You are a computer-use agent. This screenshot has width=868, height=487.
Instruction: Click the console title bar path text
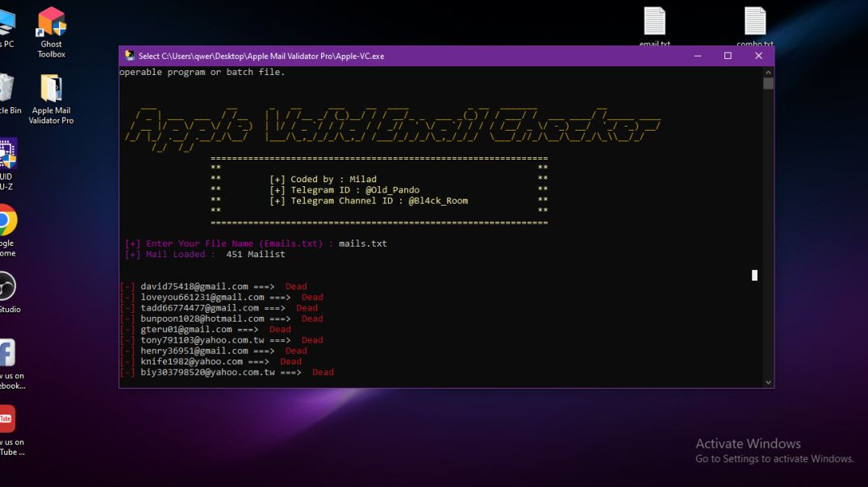[261, 56]
